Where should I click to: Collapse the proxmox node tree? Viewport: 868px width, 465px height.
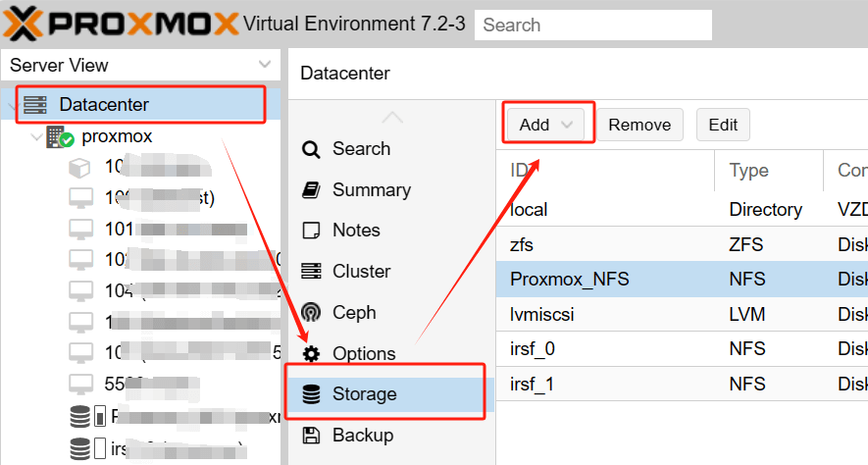[x=36, y=136]
